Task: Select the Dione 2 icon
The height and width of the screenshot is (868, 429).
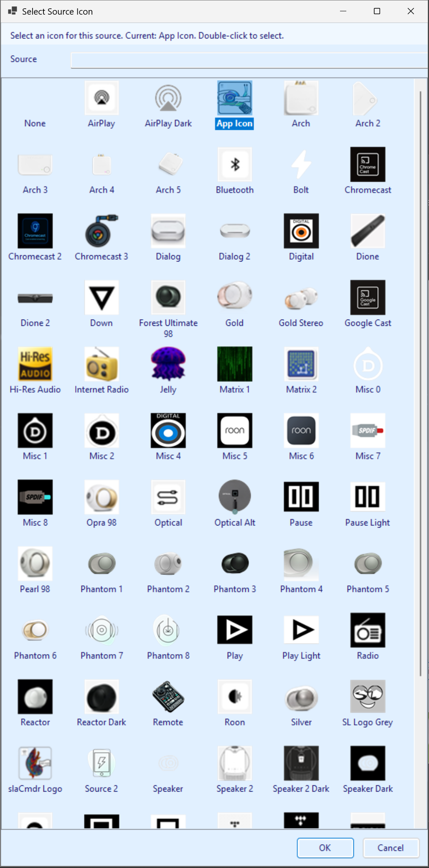Action: point(35,297)
